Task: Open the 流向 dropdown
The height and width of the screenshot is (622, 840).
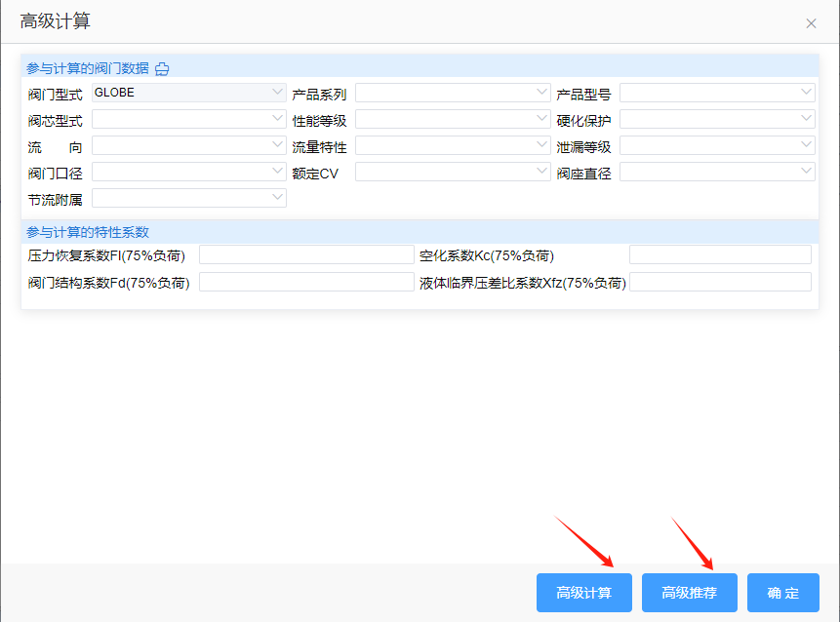Action: 188,145
